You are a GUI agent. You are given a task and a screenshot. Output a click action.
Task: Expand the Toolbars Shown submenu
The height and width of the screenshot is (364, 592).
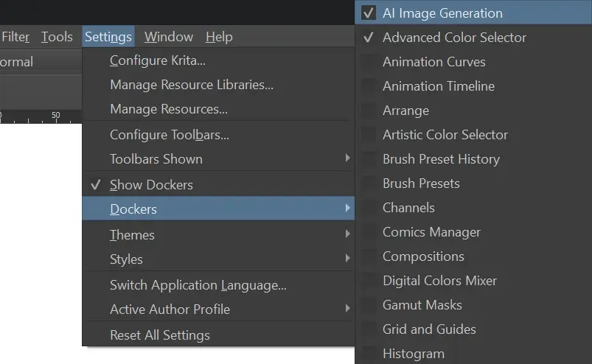(x=218, y=159)
